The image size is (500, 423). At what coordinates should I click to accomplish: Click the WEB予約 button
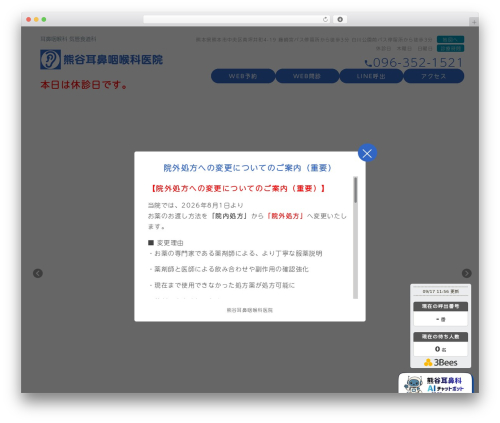[x=243, y=76]
